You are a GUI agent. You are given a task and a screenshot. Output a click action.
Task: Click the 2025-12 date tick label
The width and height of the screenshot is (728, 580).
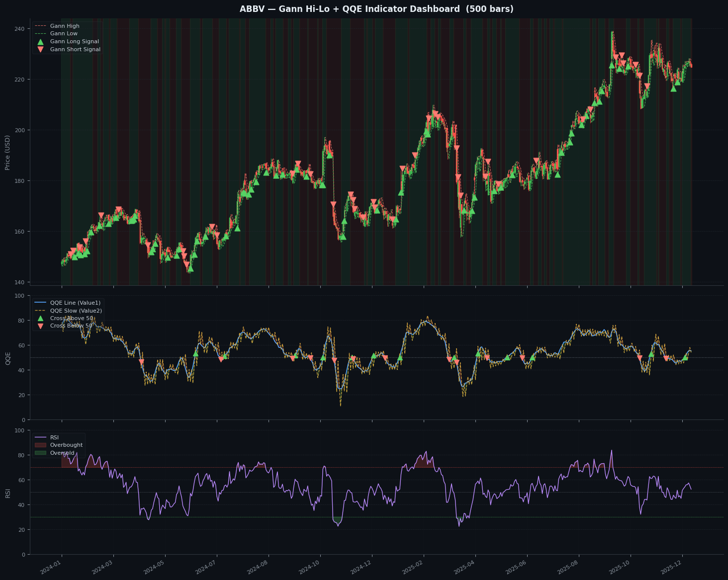tap(671, 568)
